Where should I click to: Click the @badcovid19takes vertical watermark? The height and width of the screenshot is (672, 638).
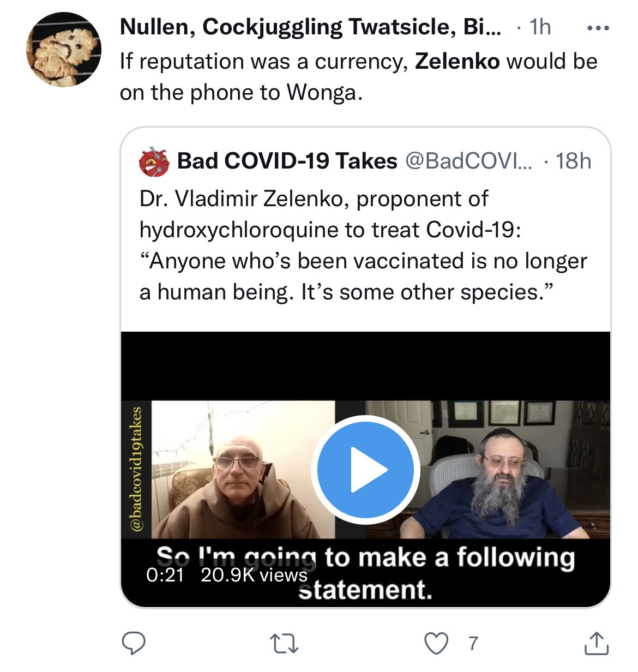[x=136, y=469]
